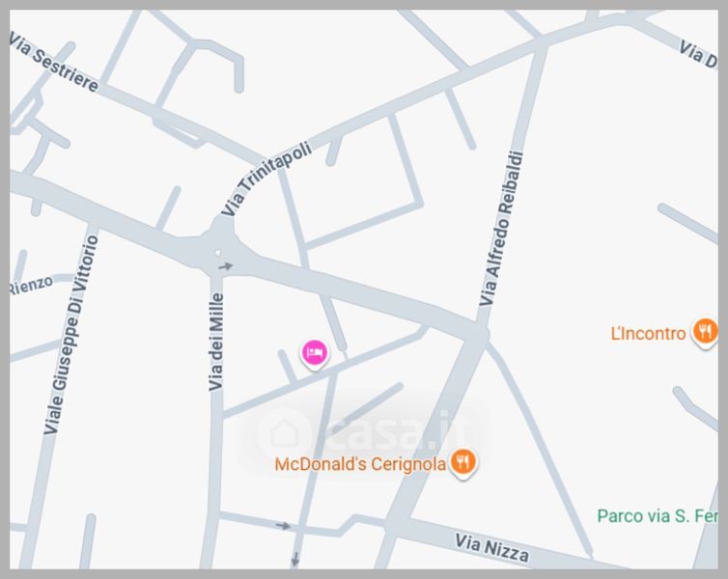728x579 pixels.
Task: Click the Via Alfredo Reibaldi street label
Action: 501,229
